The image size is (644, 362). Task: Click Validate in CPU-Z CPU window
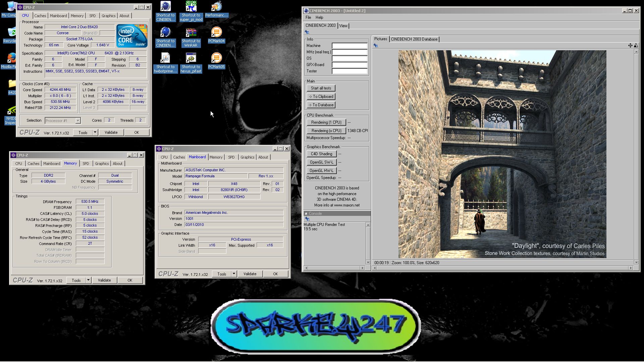pyautogui.click(x=111, y=132)
